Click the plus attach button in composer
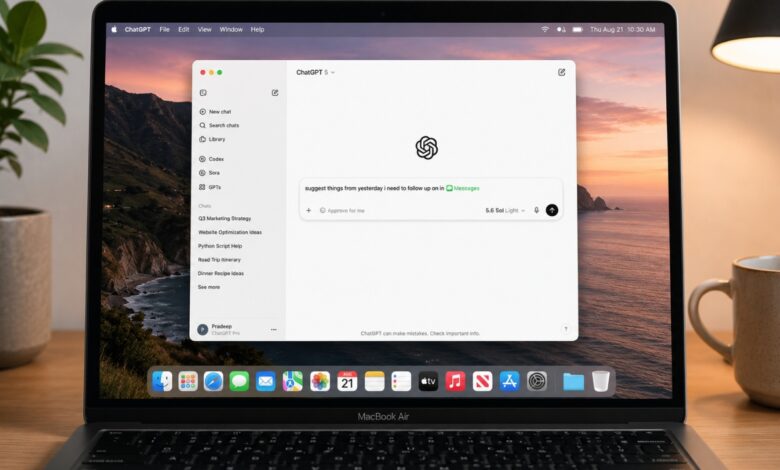Screen dimensions: 780x470 click(x=308, y=210)
